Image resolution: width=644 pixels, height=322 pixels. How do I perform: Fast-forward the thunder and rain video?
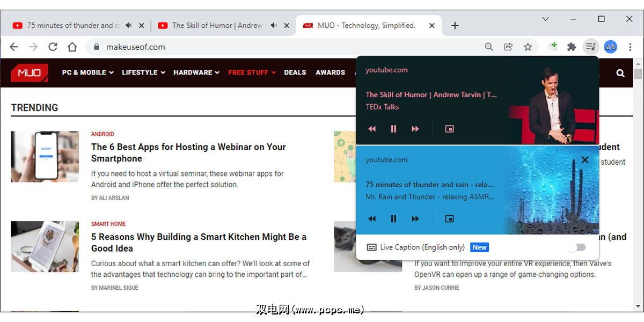pyautogui.click(x=415, y=218)
